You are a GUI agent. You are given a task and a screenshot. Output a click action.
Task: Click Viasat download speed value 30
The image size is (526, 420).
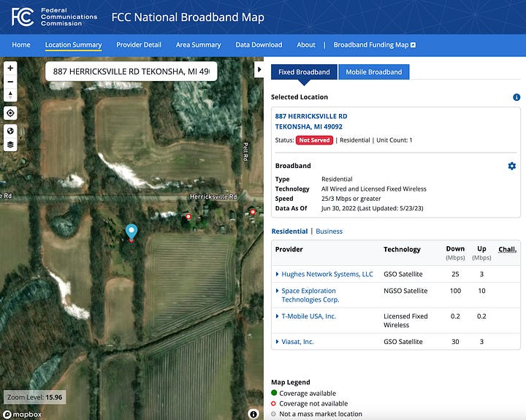coord(455,342)
